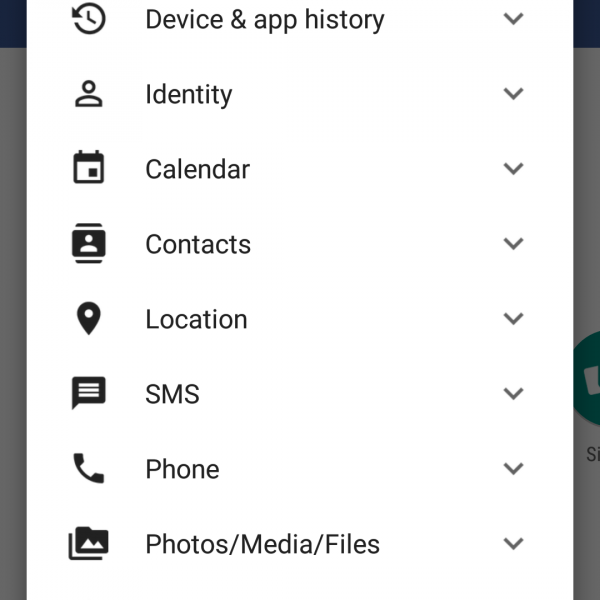Show SMS permission details via chevron

click(513, 394)
